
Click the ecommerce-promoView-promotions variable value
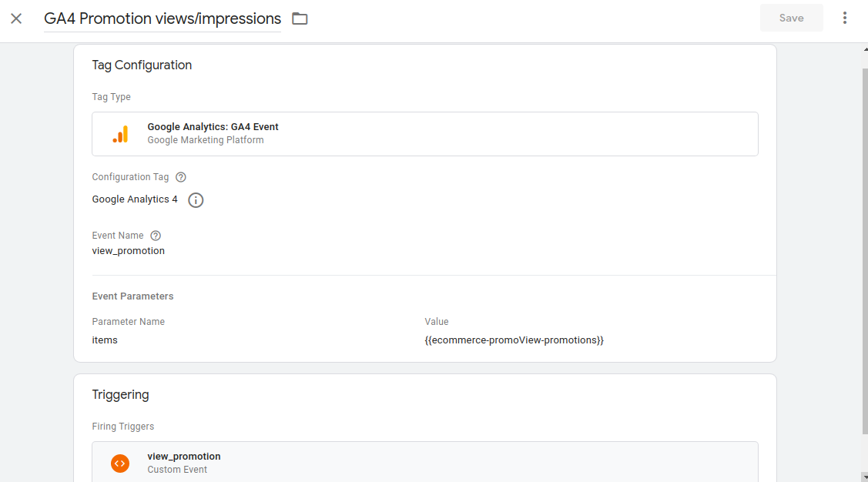pyautogui.click(x=514, y=340)
